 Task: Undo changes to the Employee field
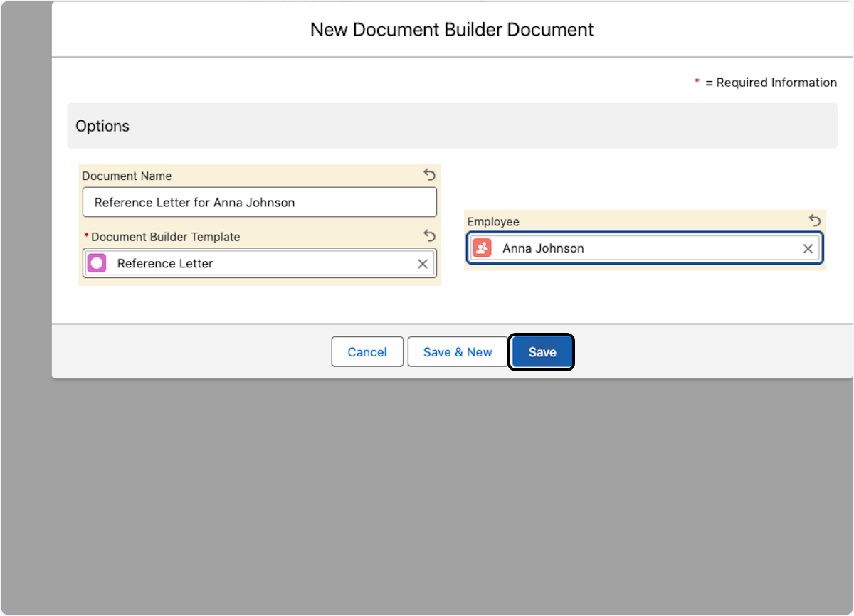click(815, 221)
